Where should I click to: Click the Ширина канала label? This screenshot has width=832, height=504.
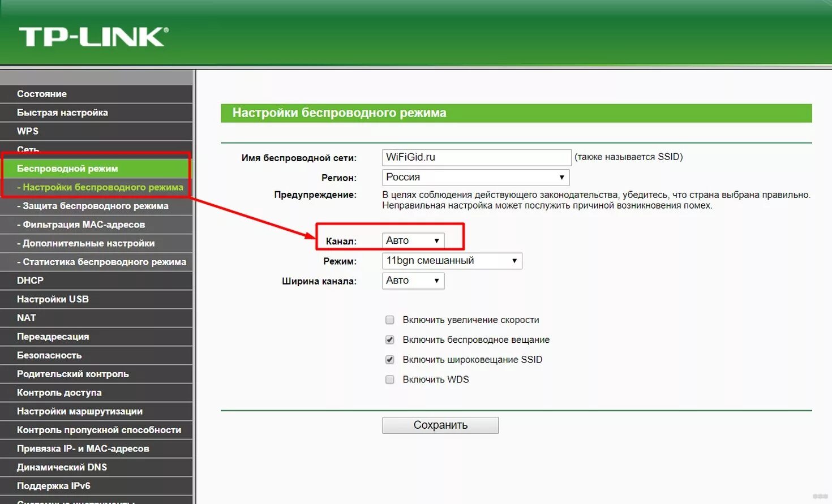tap(319, 281)
